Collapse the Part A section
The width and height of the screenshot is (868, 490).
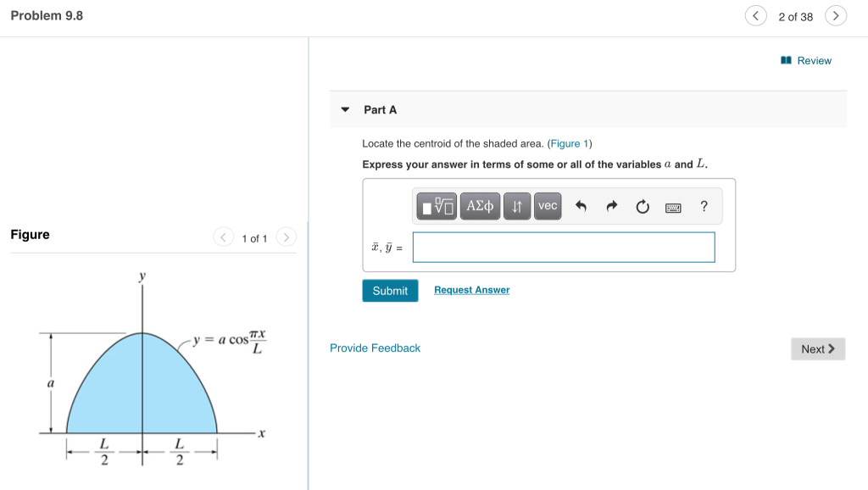[345, 109]
